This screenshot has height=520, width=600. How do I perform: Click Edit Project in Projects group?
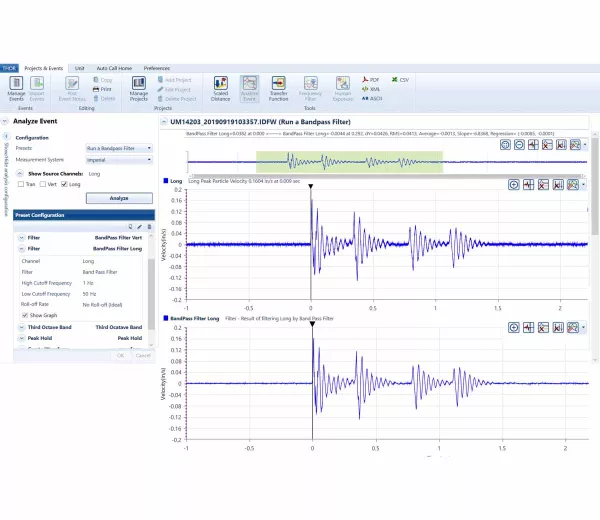[174, 89]
